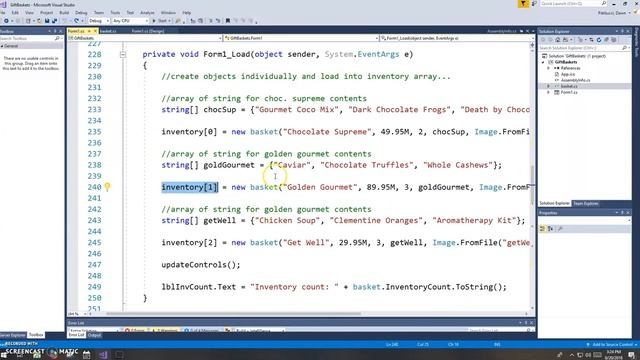
Task: Open the Edit menu
Action: 15,13
